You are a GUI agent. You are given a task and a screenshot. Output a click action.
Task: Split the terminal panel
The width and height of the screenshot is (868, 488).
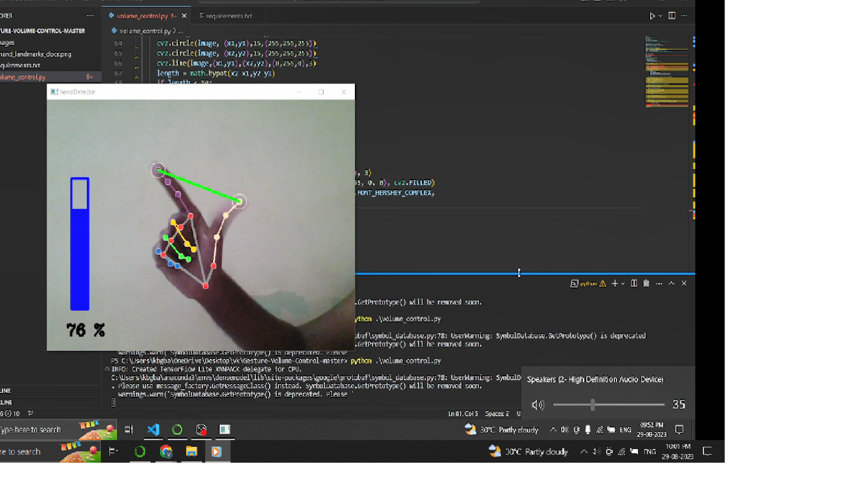[x=633, y=283]
